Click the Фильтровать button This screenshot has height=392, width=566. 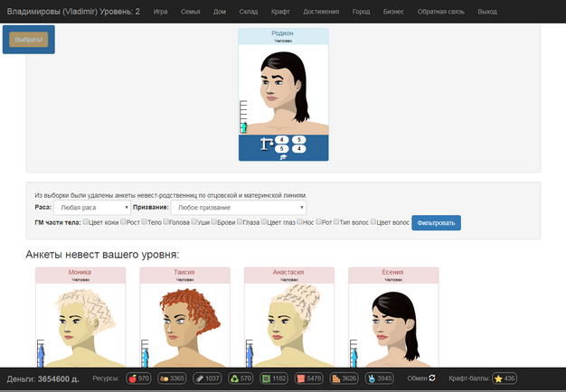[x=436, y=223]
